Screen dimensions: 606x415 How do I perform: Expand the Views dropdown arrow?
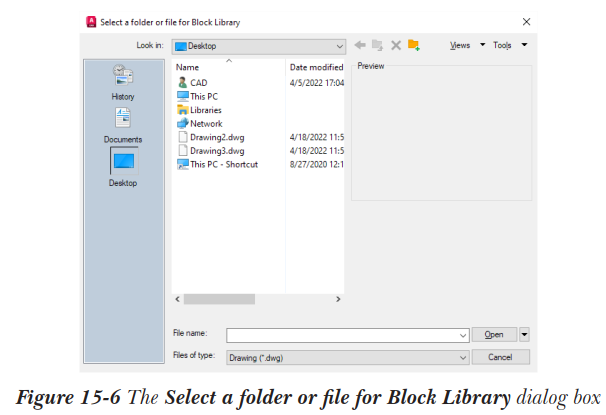point(482,45)
